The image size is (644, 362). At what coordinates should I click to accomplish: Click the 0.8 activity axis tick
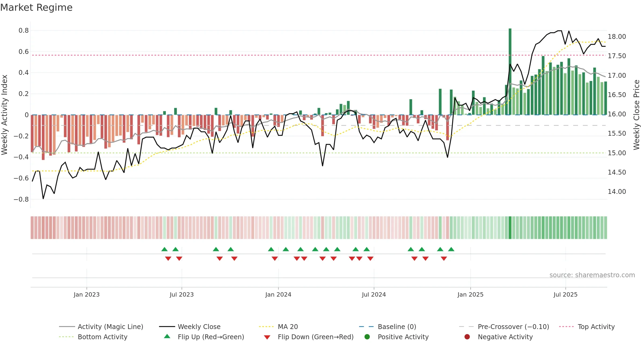click(x=24, y=31)
